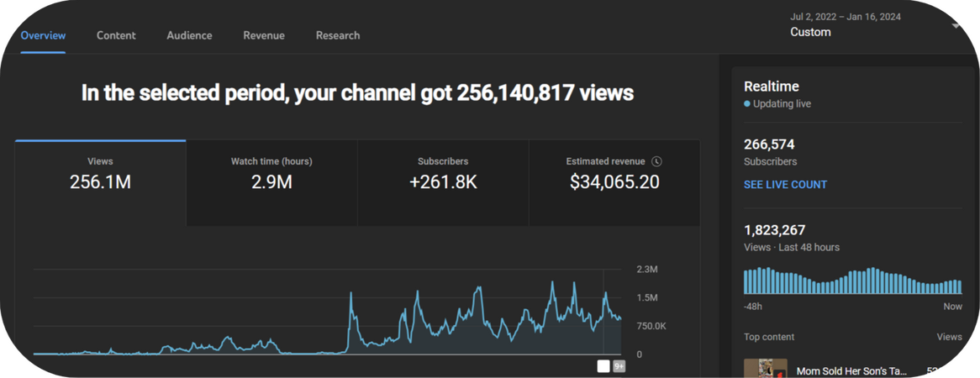The height and width of the screenshot is (378, 980).
Task: Go to the Audience tab
Action: pos(189,35)
